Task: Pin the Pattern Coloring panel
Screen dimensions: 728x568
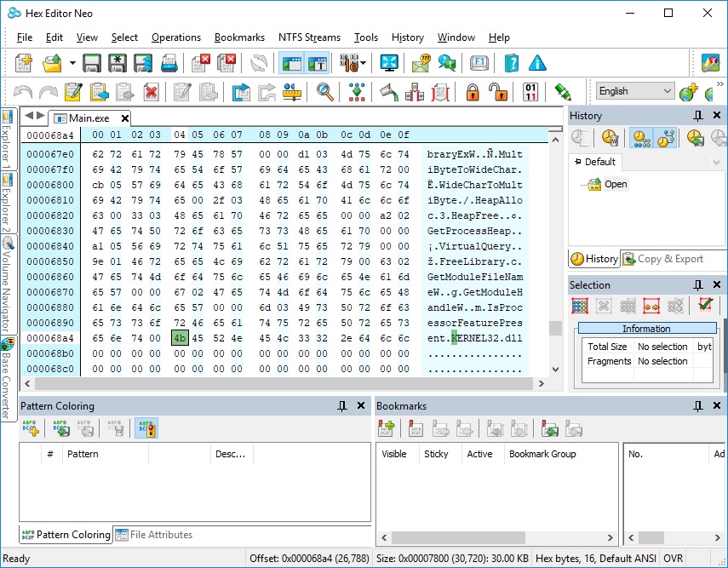Action: click(342, 406)
